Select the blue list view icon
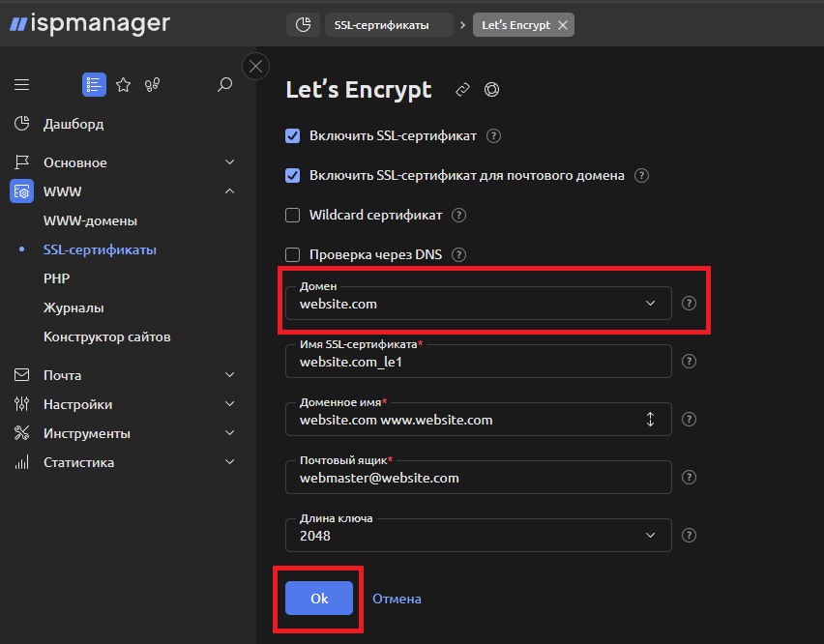 (94, 85)
